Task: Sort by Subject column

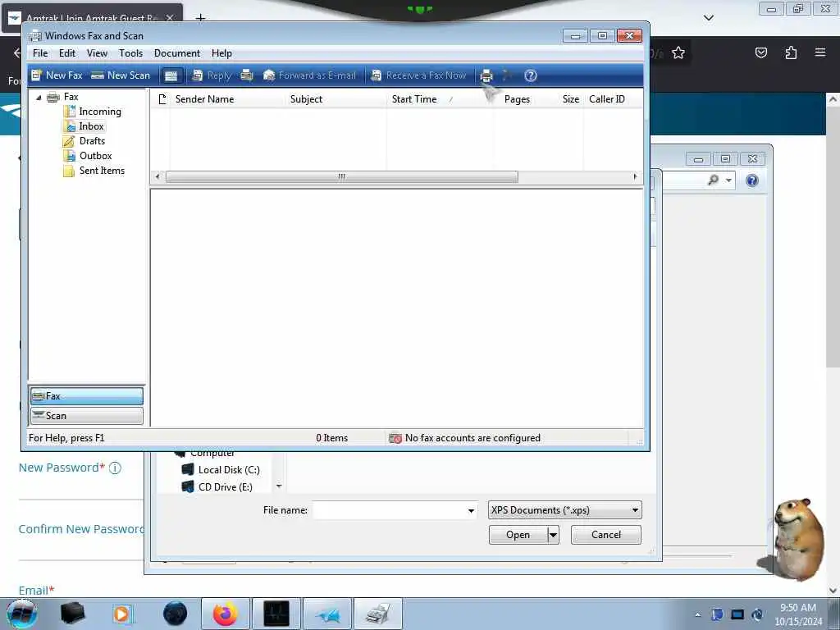Action: pos(306,99)
